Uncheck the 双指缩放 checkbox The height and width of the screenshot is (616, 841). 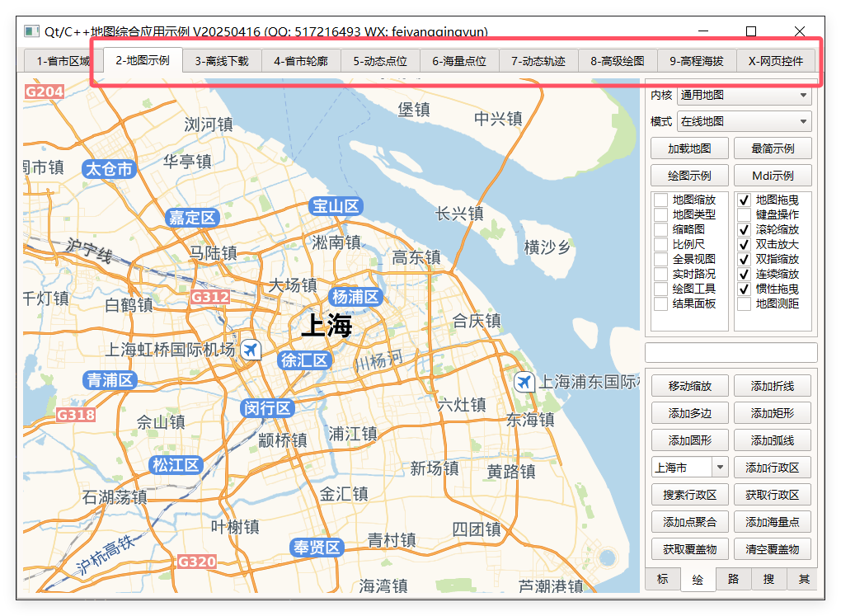tap(744, 259)
